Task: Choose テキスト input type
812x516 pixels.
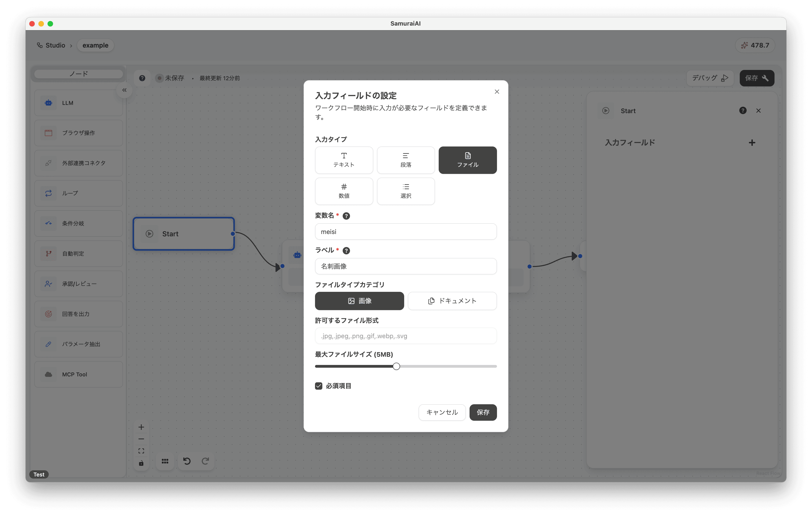Action: tap(344, 160)
